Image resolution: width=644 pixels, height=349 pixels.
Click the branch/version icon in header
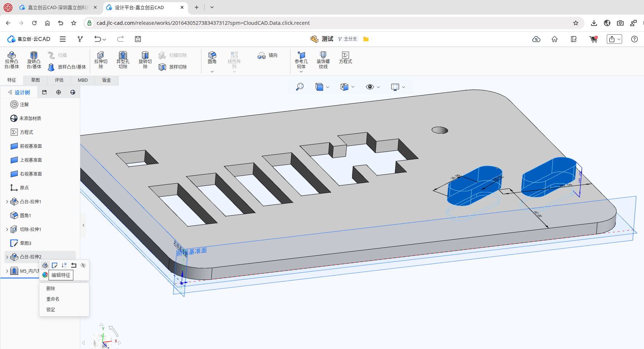click(80, 39)
